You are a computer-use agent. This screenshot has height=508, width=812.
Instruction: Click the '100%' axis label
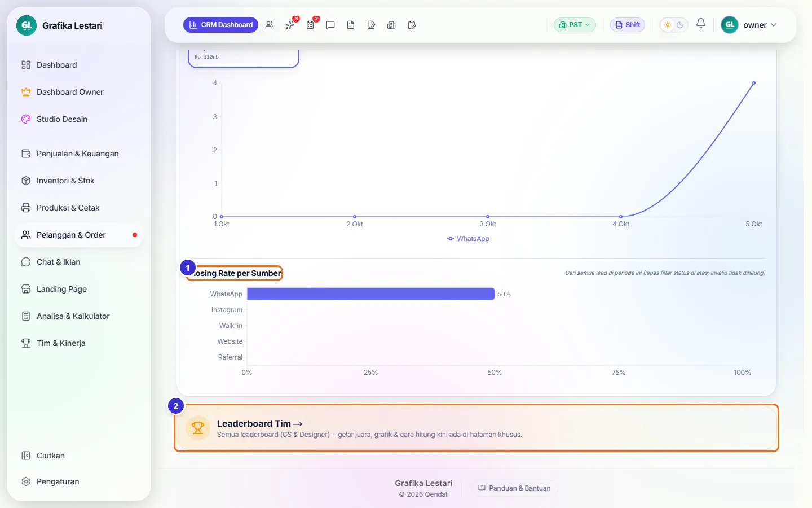point(742,373)
